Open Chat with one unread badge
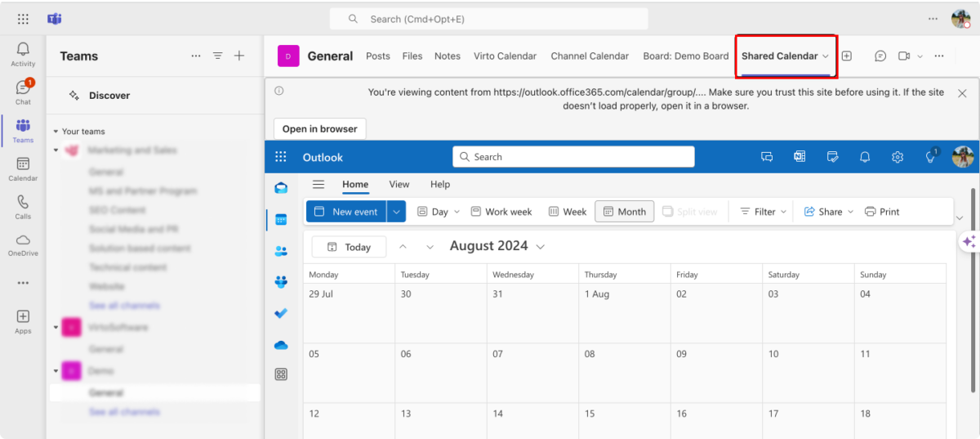Viewport: 980px width, 439px height. pyautogui.click(x=23, y=92)
